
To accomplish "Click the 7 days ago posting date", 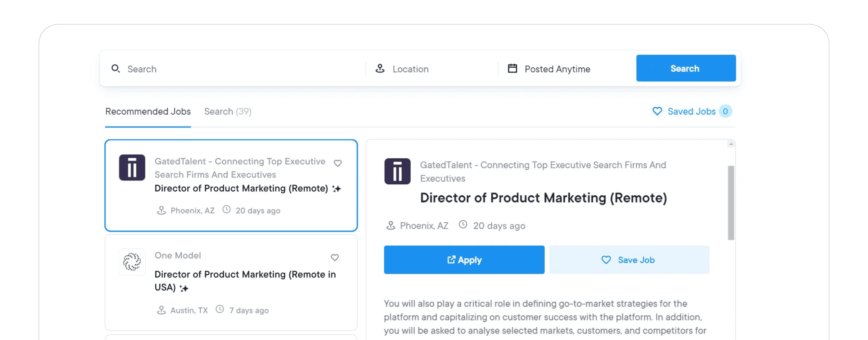I will [x=249, y=310].
